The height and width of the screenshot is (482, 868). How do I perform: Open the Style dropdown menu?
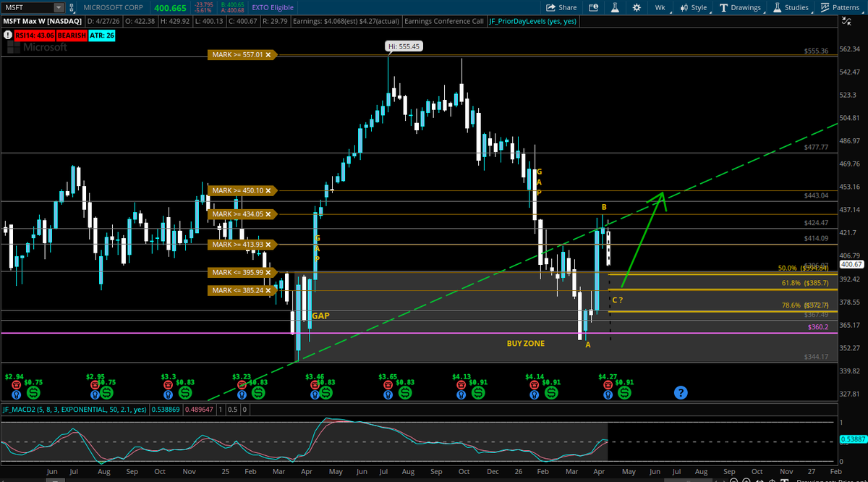[693, 7]
